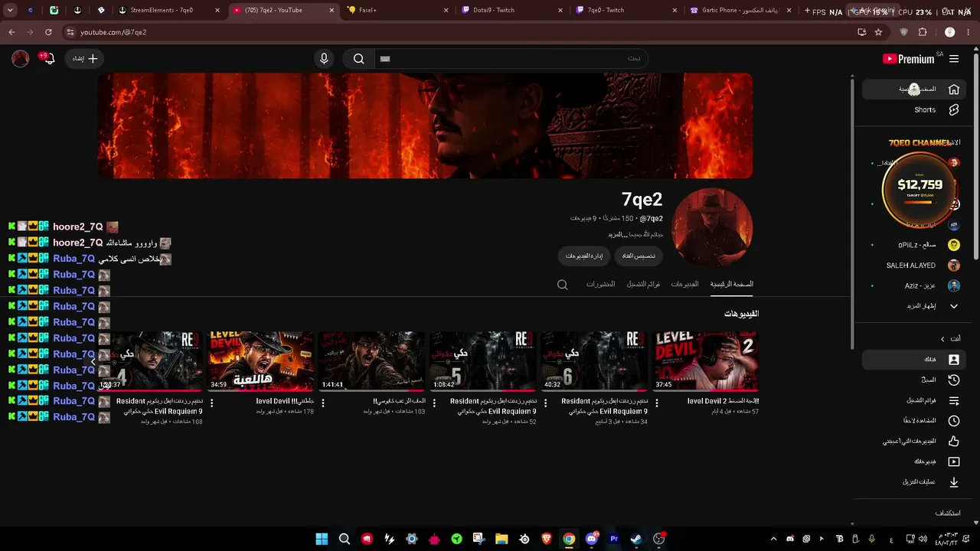Focus the YouTube search field

click(511, 59)
